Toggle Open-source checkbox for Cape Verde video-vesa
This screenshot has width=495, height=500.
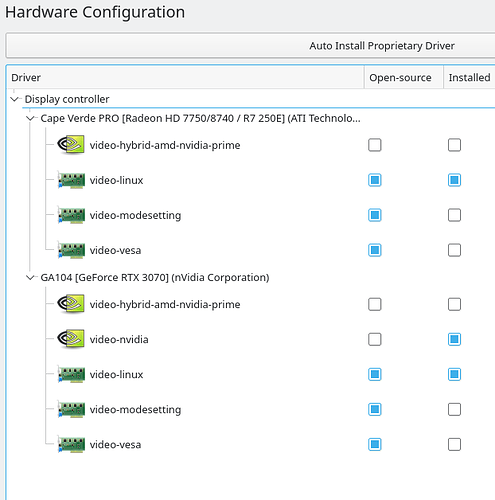coord(375,250)
